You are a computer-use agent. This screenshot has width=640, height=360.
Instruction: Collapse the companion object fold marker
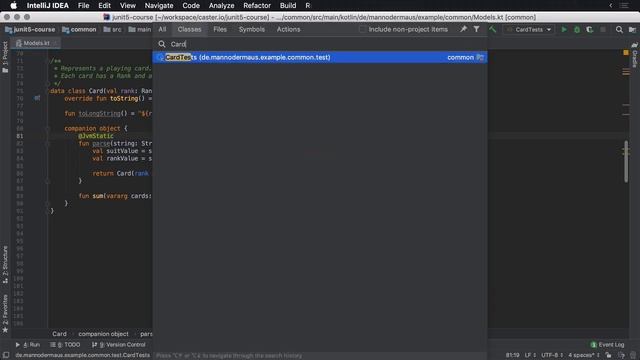[x=47, y=128]
